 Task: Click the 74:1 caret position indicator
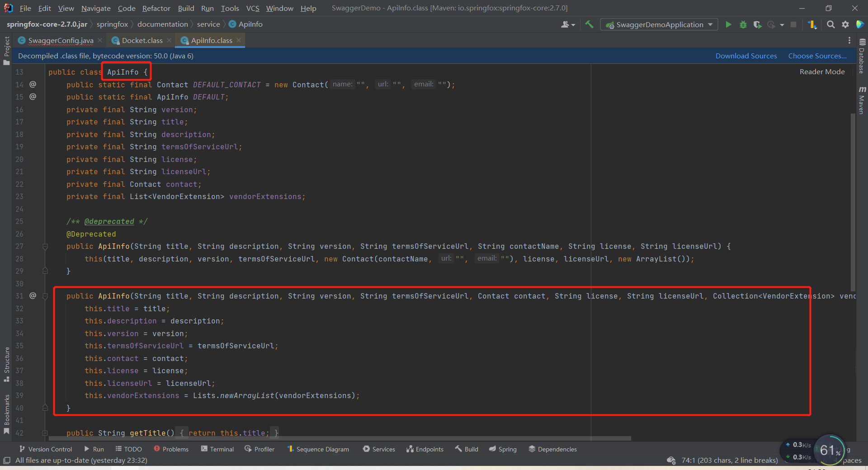pos(730,460)
